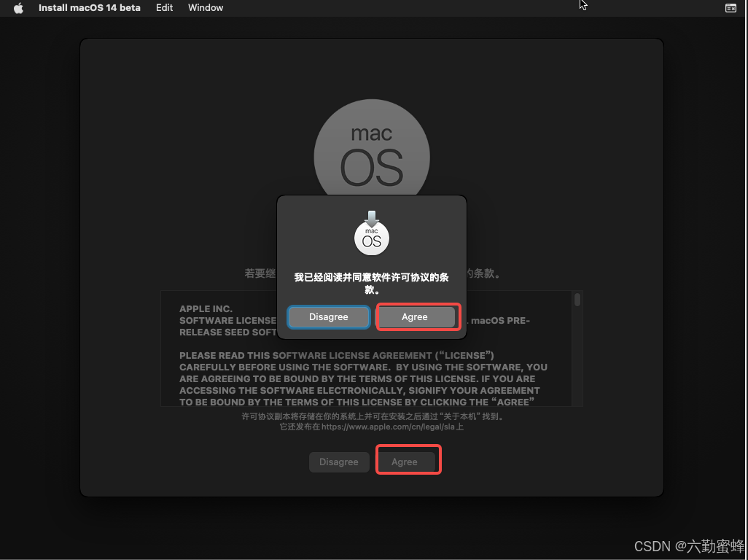
Task: Open the Edit menu
Action: 164,7
